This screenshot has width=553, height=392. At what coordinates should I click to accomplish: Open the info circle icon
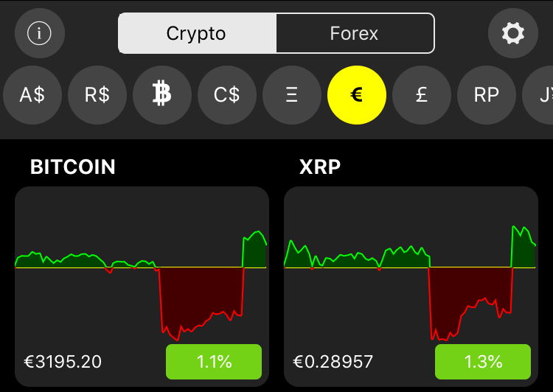(40, 33)
